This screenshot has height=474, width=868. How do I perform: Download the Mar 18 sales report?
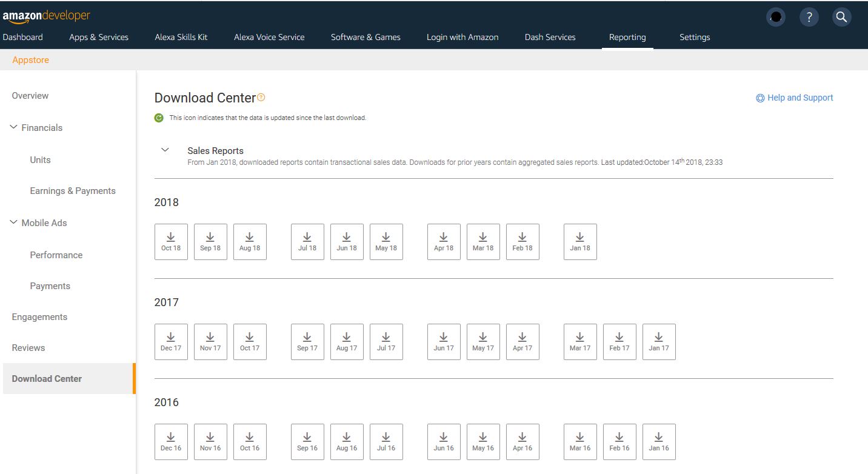(483, 242)
